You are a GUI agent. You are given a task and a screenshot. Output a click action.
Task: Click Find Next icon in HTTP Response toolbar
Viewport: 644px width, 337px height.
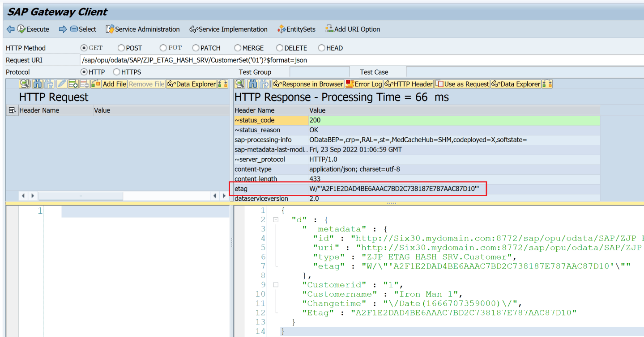click(x=264, y=84)
